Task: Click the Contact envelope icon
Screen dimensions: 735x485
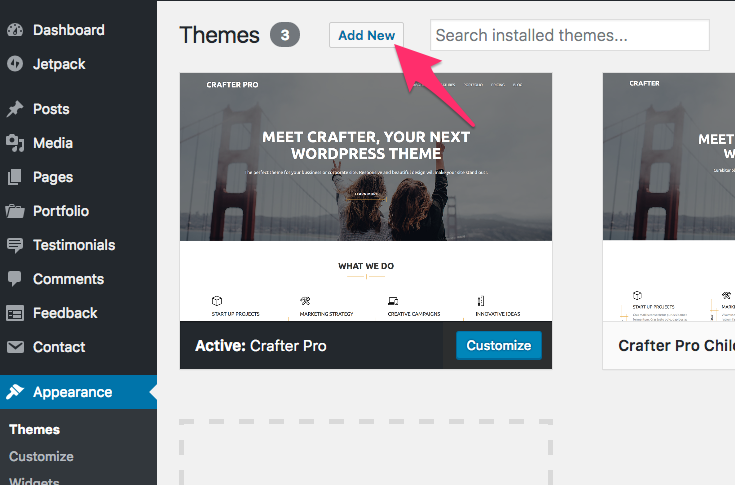Action: click(15, 347)
